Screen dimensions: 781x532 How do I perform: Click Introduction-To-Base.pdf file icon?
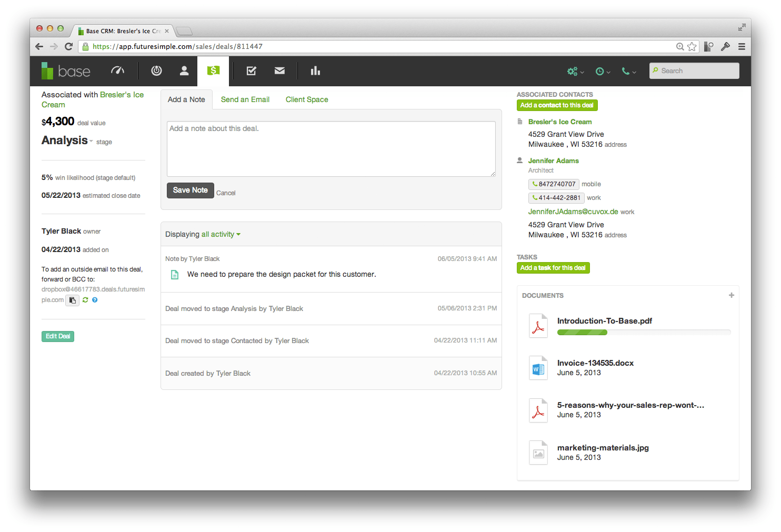pyautogui.click(x=538, y=326)
